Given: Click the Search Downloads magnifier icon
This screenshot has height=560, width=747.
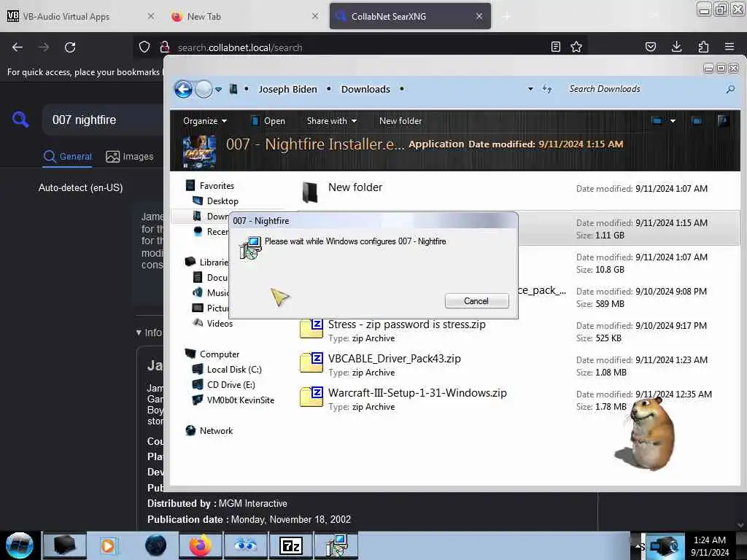Looking at the screenshot, I should point(729,89).
